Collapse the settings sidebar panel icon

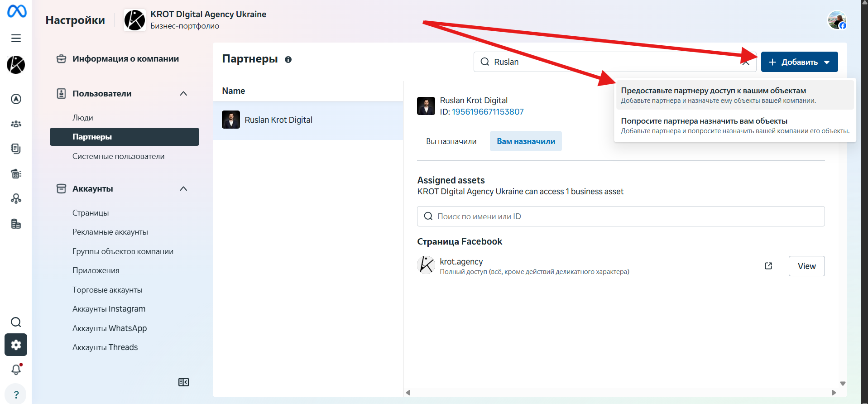pos(183,382)
